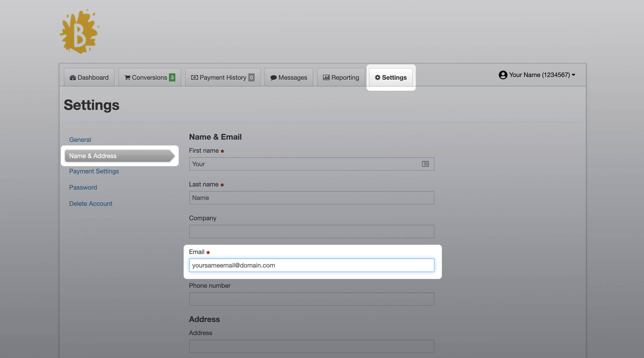Click the Name & Email section heading

coord(215,137)
